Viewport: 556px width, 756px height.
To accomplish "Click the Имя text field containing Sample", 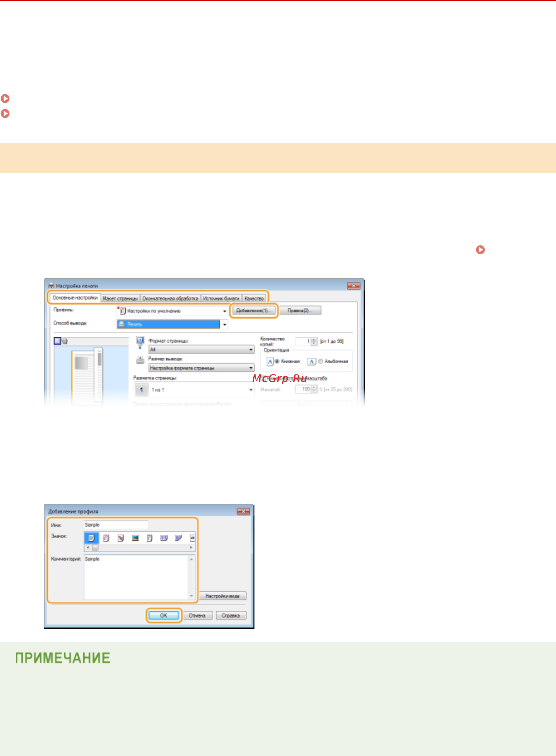I will (116, 525).
